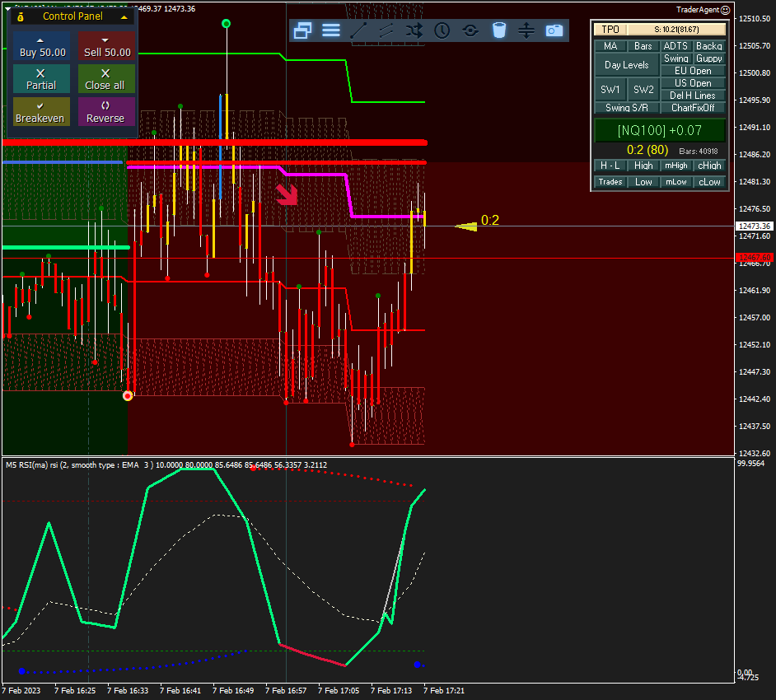Click the windows cascade icon in chart toolbar
Viewport: 776px width, 700px height.
(x=302, y=30)
